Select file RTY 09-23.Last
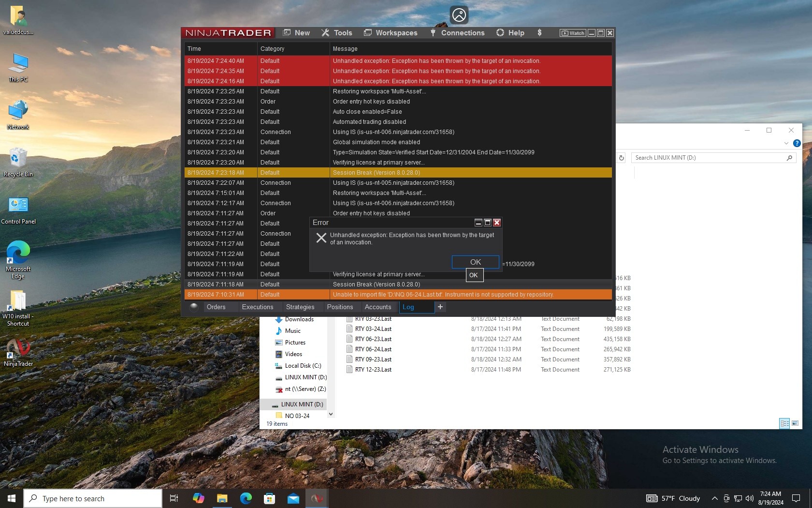Image resolution: width=812 pixels, height=508 pixels. pos(373,359)
